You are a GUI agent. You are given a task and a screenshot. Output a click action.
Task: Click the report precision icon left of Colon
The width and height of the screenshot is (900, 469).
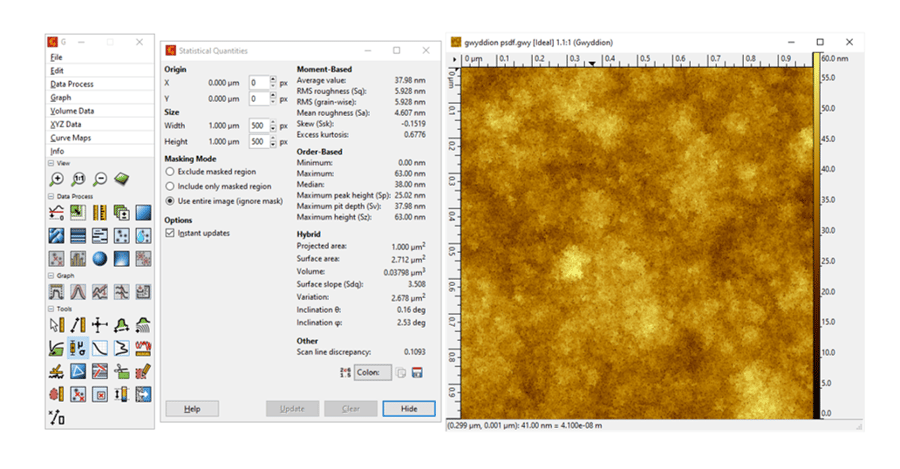345,373
